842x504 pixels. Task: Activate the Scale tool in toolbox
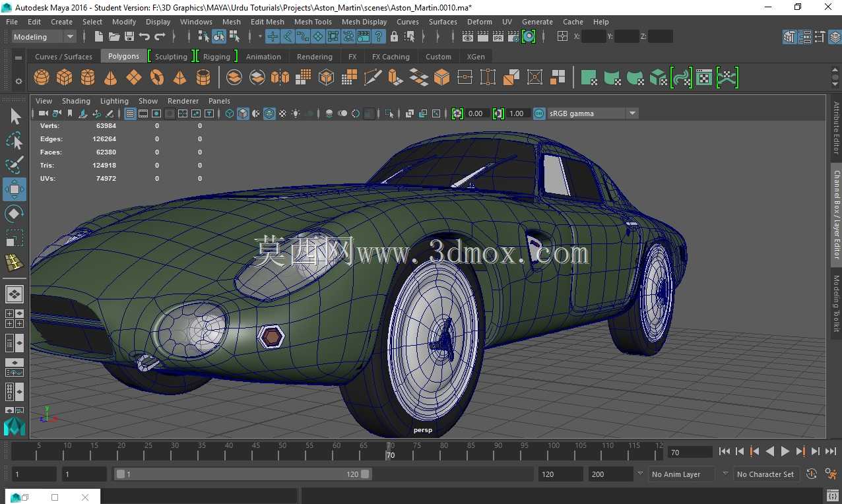[15, 237]
